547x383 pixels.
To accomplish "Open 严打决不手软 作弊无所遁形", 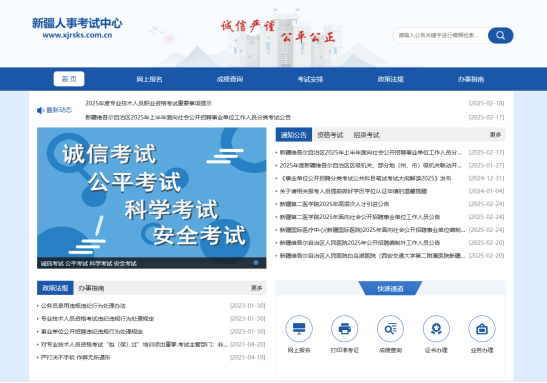I will click(x=75, y=358).
